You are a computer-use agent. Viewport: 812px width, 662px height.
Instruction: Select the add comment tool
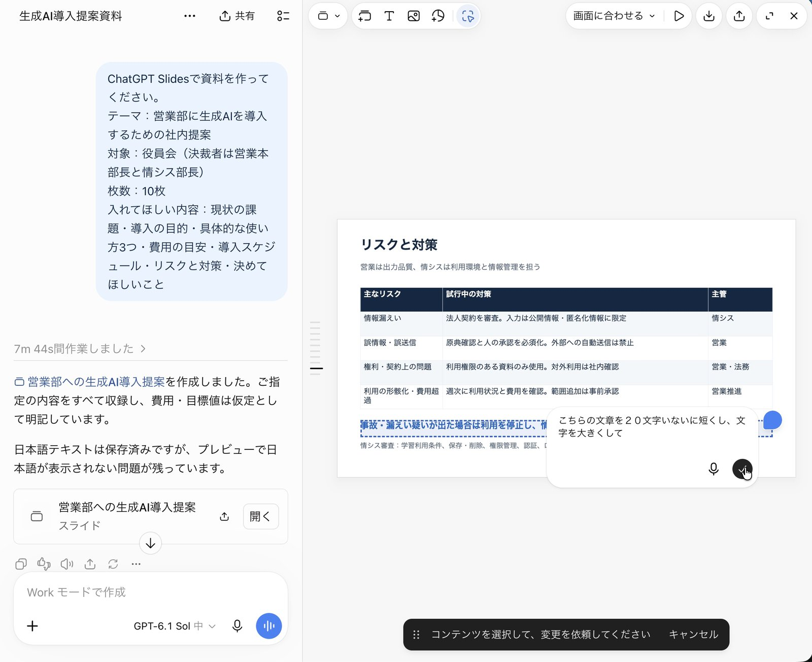364,16
